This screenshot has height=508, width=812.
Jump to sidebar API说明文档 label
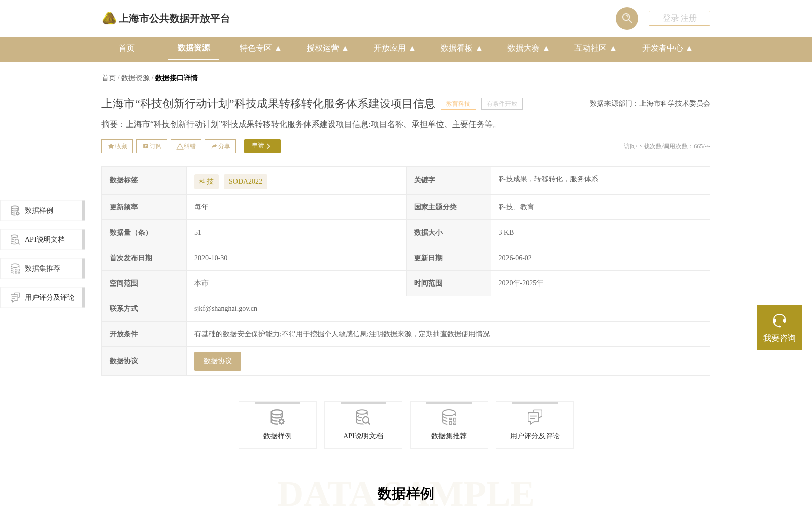tap(45, 239)
